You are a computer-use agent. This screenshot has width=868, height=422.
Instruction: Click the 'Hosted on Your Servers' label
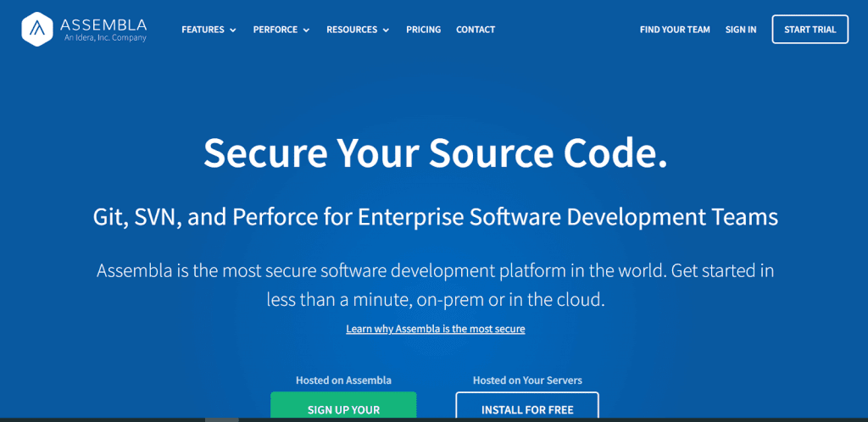coord(527,380)
